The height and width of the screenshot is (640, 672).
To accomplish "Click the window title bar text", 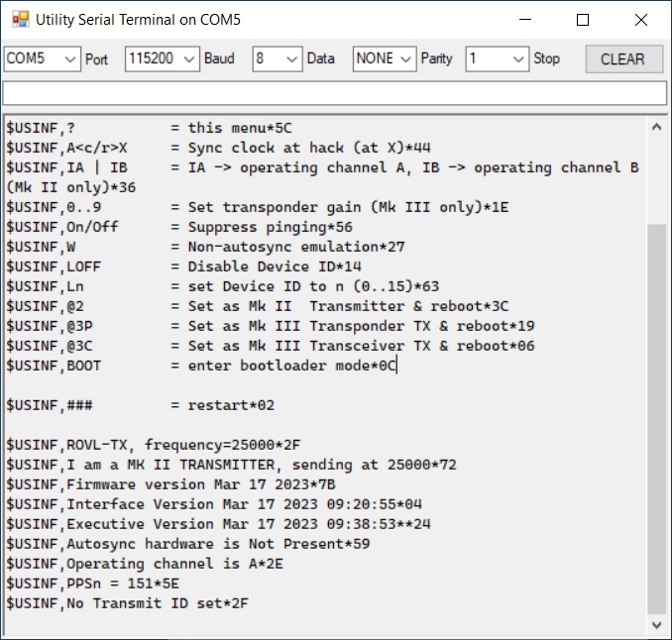I will coord(139,20).
